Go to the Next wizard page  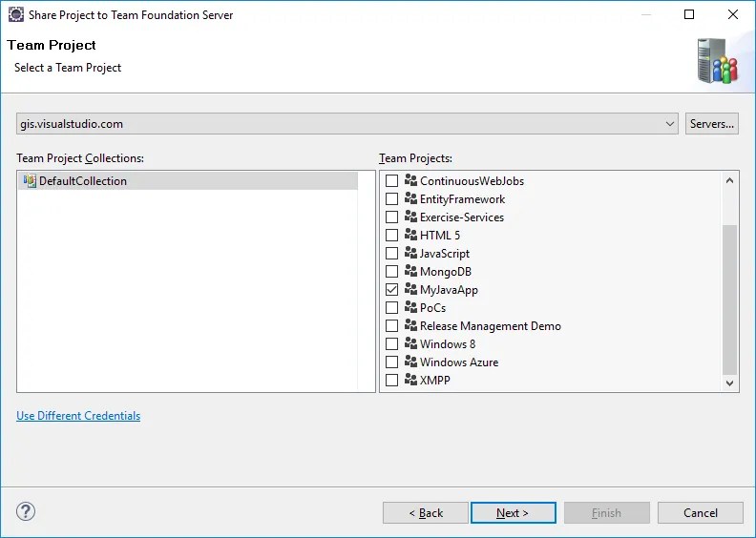click(513, 513)
